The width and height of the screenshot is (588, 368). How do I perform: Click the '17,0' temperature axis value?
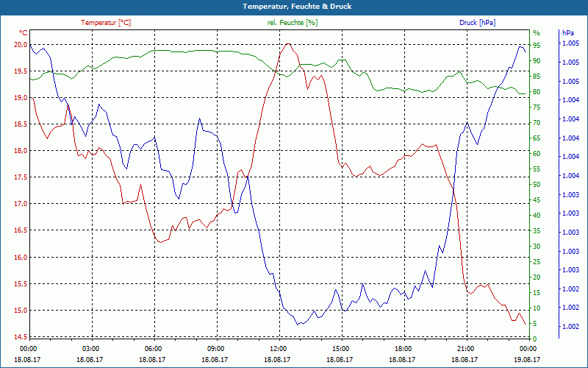tap(21, 204)
